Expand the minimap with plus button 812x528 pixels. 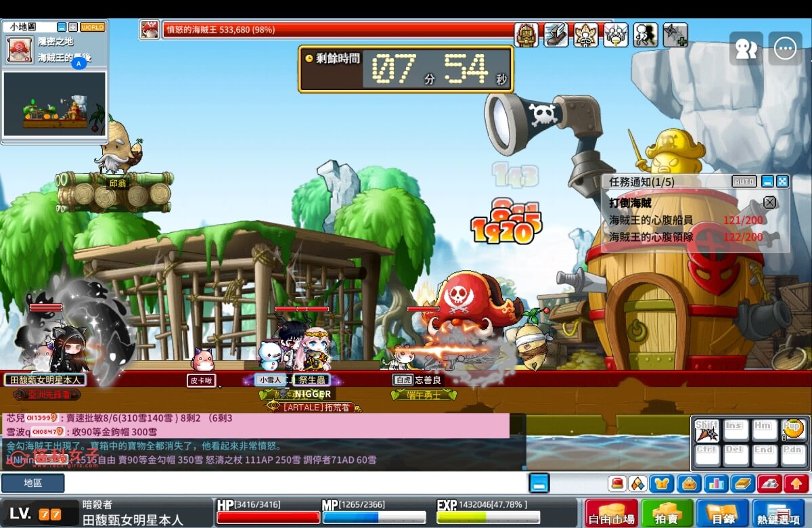pos(73,27)
